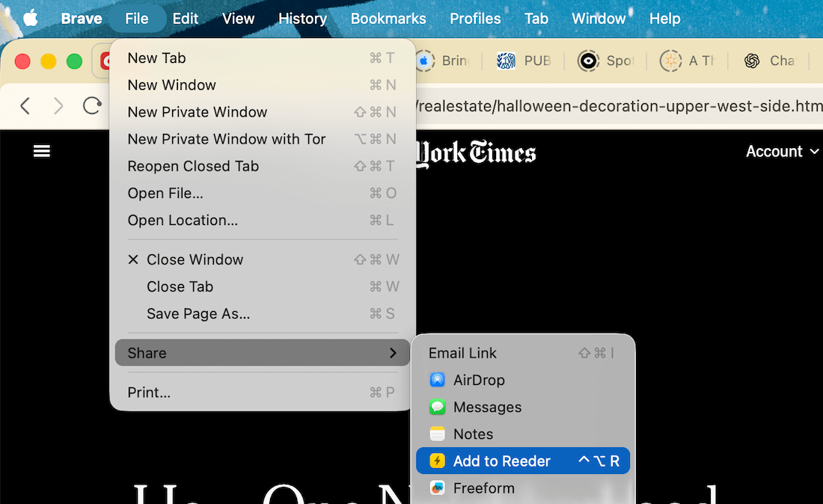Click the Apple logo menu
This screenshot has width=823, height=504.
pyautogui.click(x=30, y=19)
